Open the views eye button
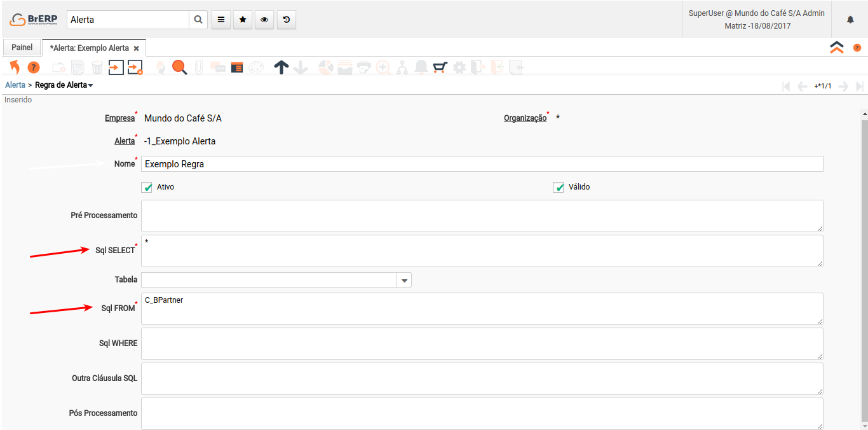This screenshot has height=430, width=868. (264, 20)
